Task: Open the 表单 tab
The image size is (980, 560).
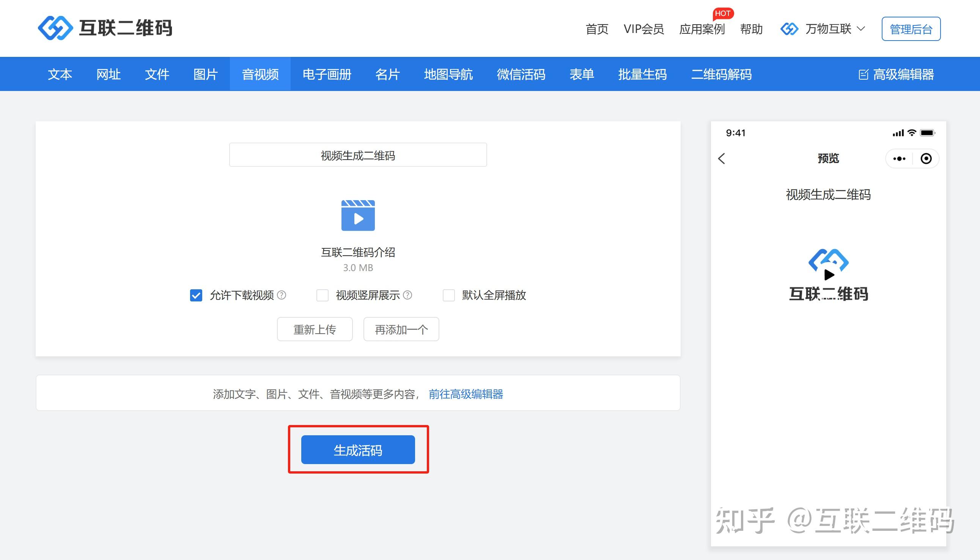Action: [582, 74]
